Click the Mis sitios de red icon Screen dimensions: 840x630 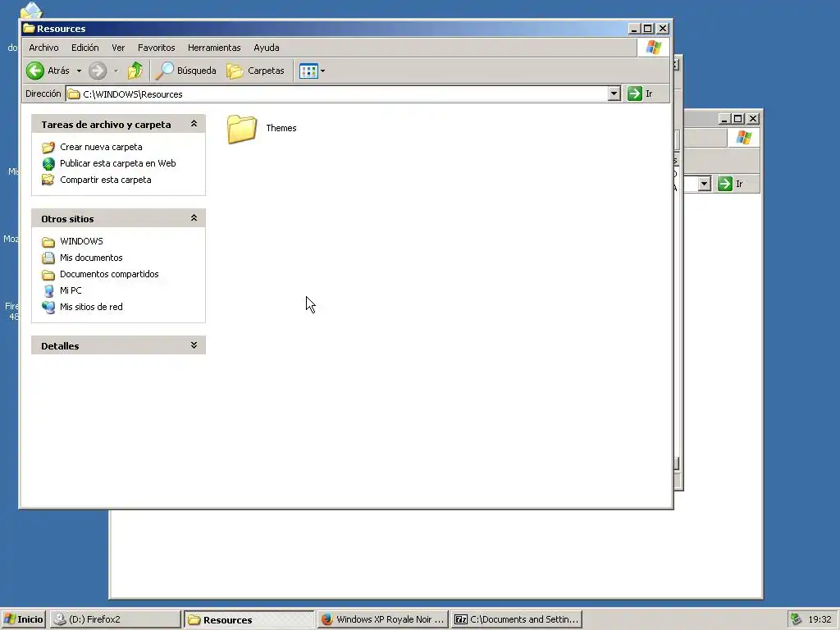[x=48, y=307]
